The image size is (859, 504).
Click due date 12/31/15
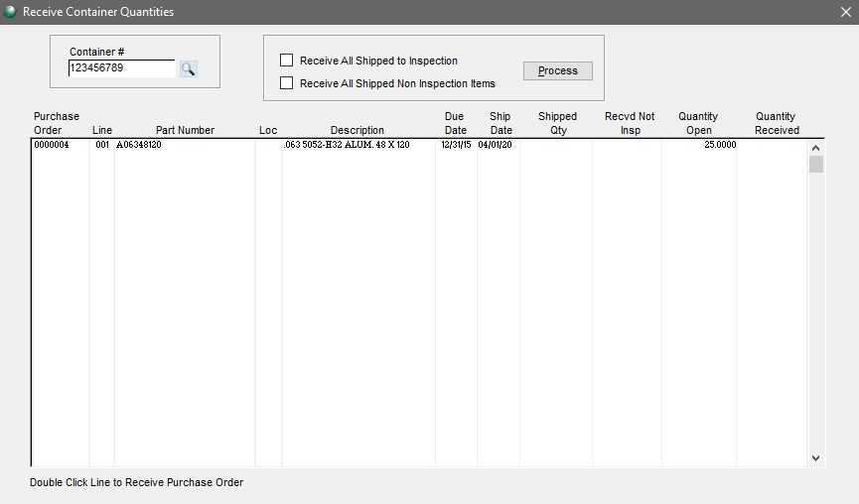[x=457, y=145]
